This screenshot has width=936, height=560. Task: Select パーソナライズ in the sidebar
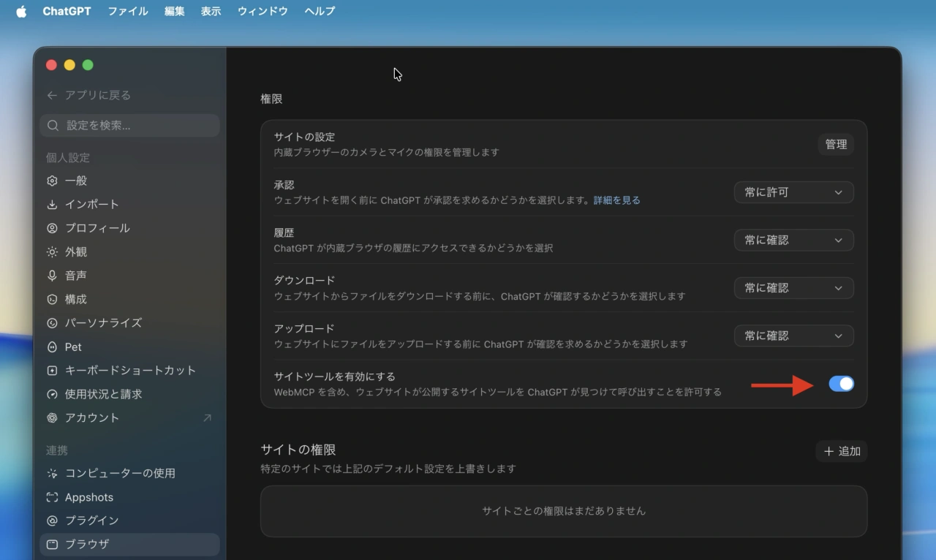129,322
